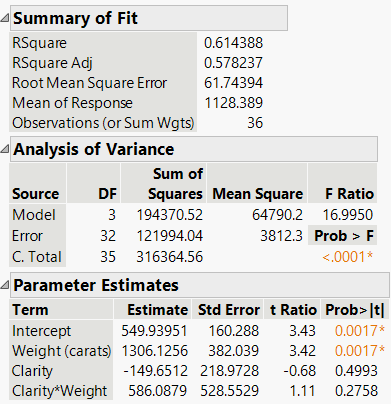Select the <.0001* probability value
Image resolution: width=391 pixels, height=404 pixels.
(348, 257)
